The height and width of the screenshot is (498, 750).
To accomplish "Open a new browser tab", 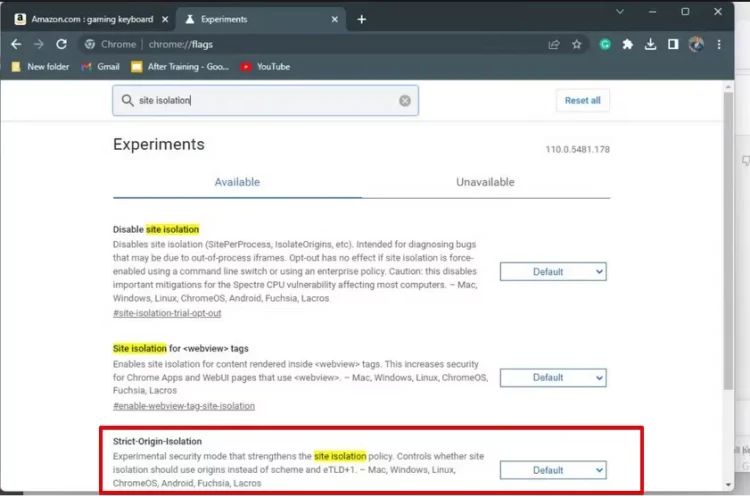I will (361, 19).
